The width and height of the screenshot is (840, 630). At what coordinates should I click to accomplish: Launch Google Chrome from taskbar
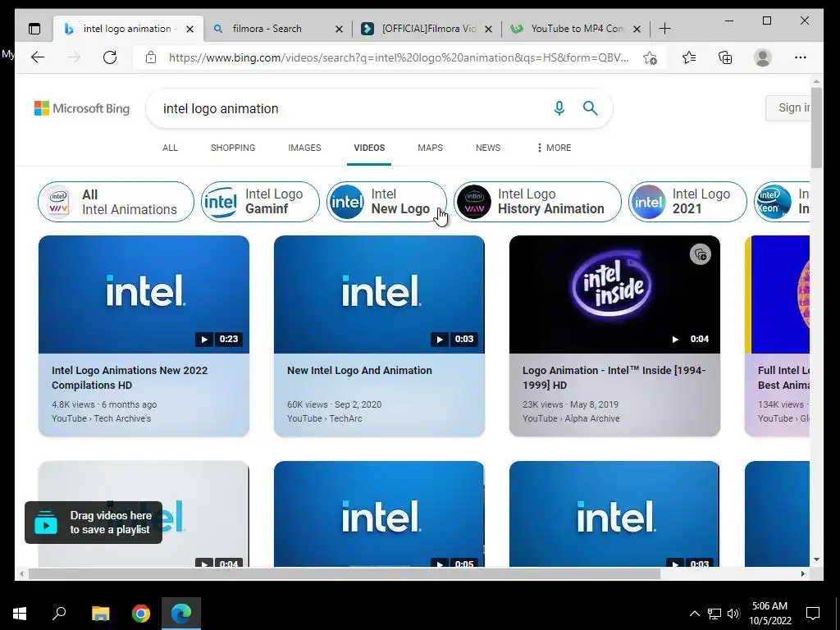(x=141, y=614)
